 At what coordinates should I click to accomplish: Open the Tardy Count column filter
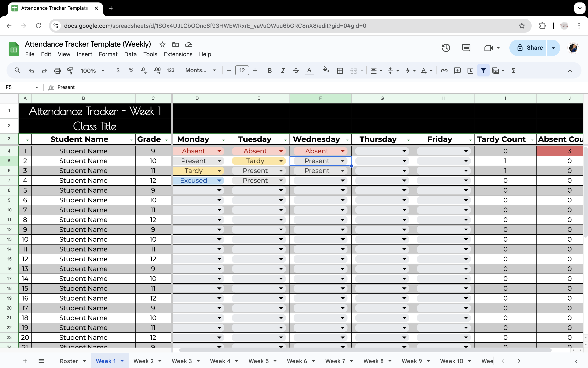click(532, 139)
